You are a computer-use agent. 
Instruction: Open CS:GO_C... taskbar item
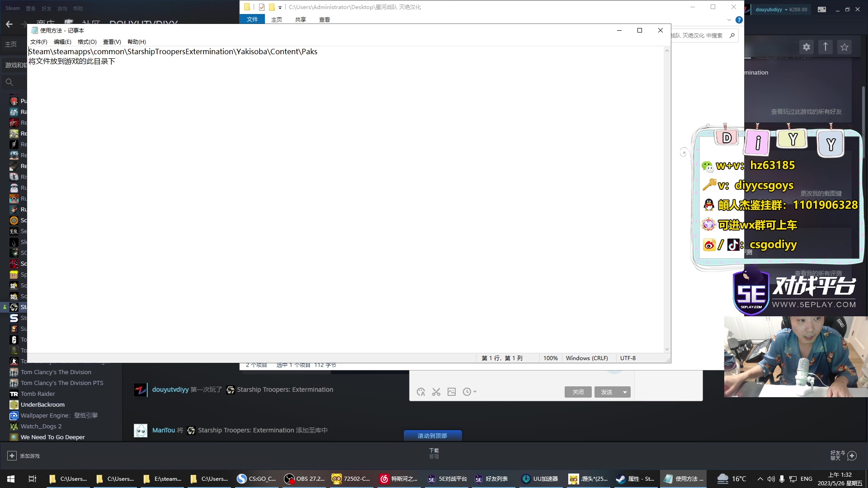pyautogui.click(x=257, y=479)
